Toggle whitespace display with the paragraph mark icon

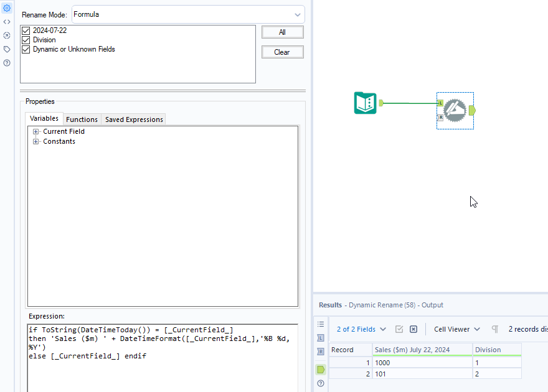tap(495, 329)
